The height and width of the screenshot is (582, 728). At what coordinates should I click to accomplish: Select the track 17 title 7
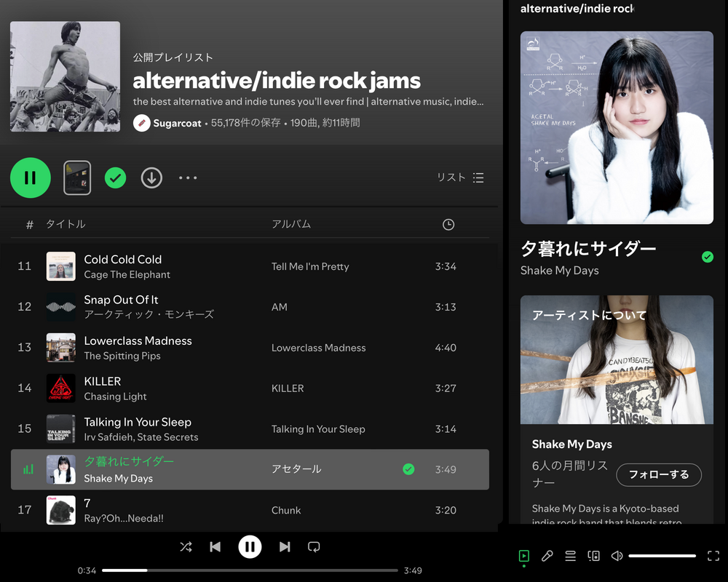coord(87,503)
